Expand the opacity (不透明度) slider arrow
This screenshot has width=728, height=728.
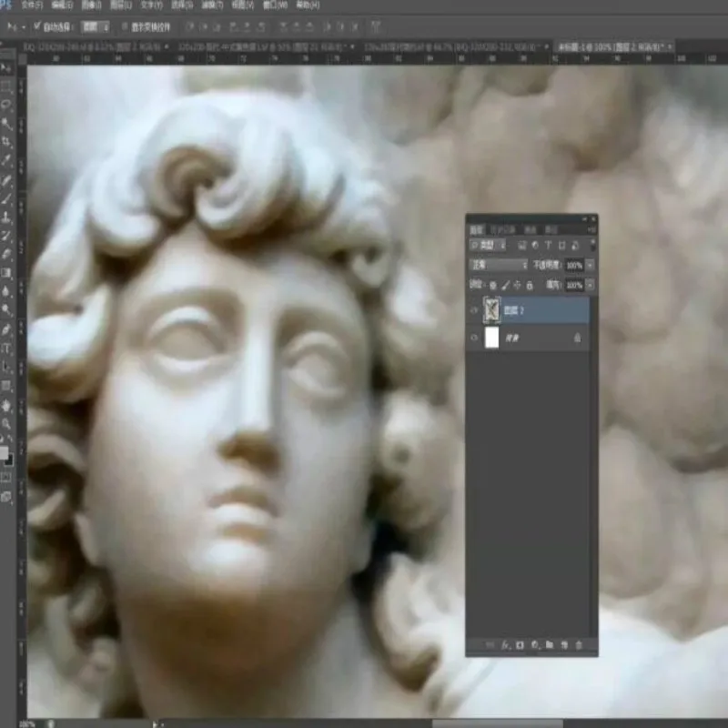pyautogui.click(x=590, y=265)
